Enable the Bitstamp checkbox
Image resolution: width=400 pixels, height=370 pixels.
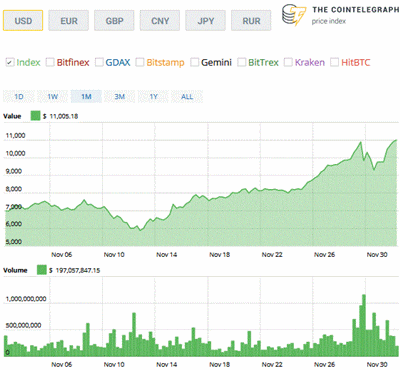click(140, 62)
